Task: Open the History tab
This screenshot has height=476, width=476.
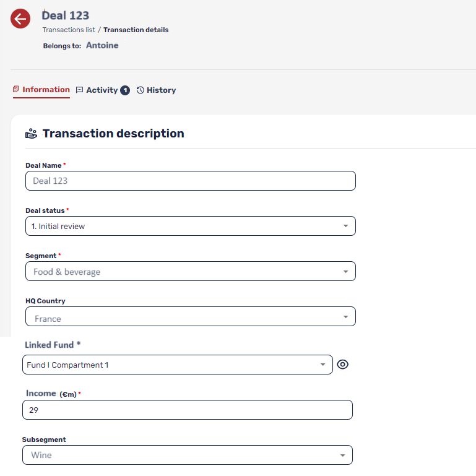Action: [x=161, y=90]
